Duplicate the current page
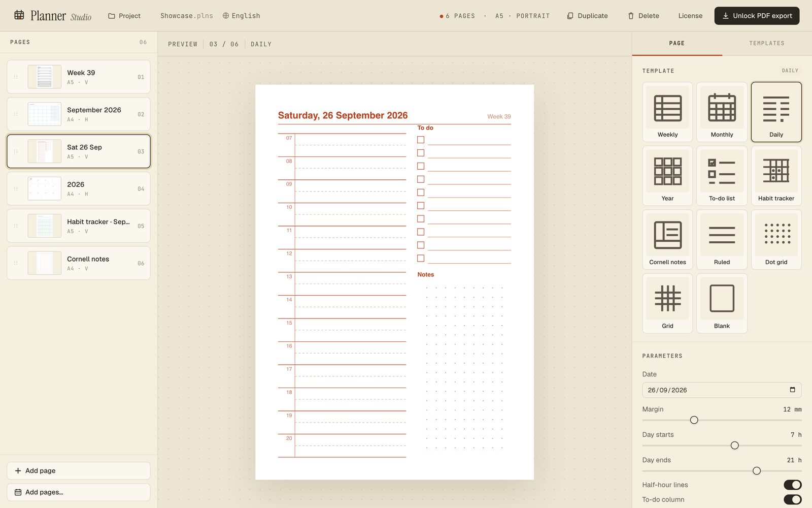812x508 pixels. 587,16
